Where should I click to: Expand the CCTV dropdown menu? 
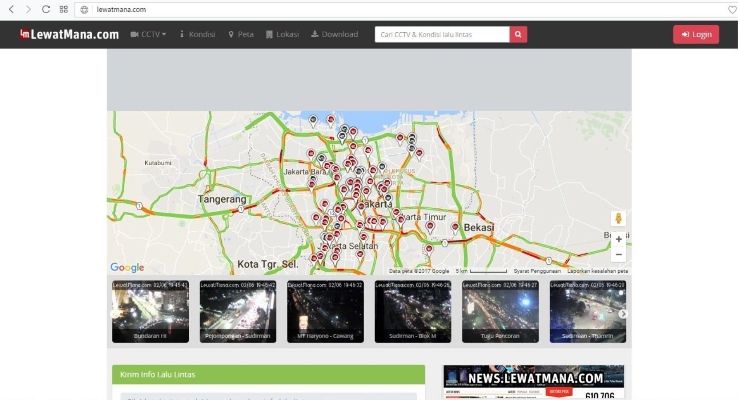pyautogui.click(x=148, y=34)
